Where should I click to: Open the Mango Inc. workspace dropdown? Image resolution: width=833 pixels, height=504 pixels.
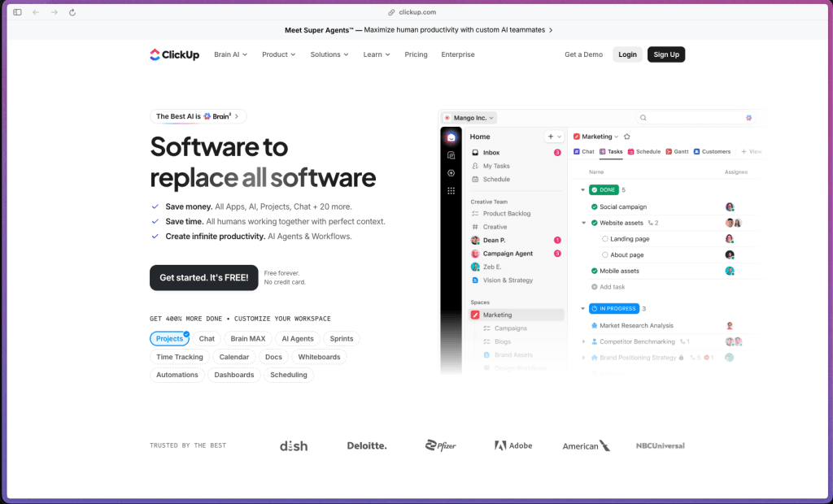pyautogui.click(x=469, y=118)
